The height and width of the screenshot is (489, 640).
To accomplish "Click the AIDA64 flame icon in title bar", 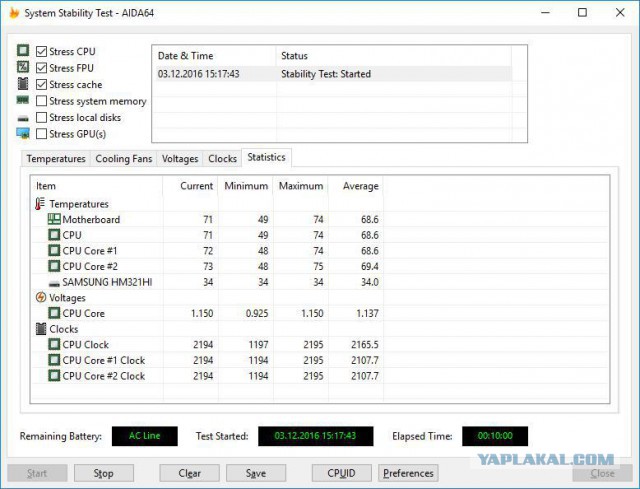I will [14, 13].
